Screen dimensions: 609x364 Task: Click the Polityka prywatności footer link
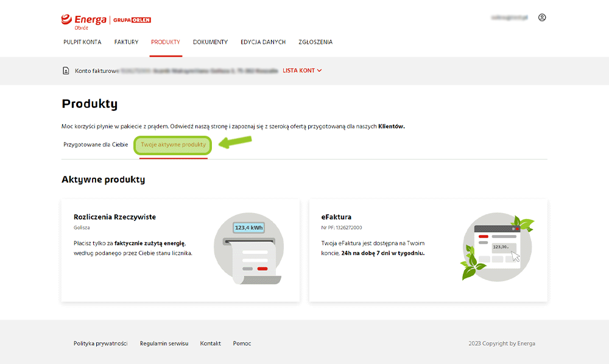coord(100,343)
